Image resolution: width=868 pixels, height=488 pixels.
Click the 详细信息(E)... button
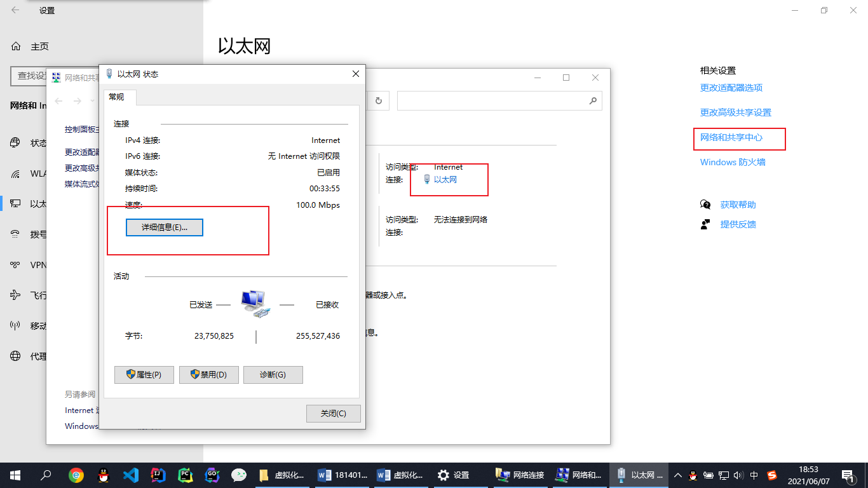[165, 227]
